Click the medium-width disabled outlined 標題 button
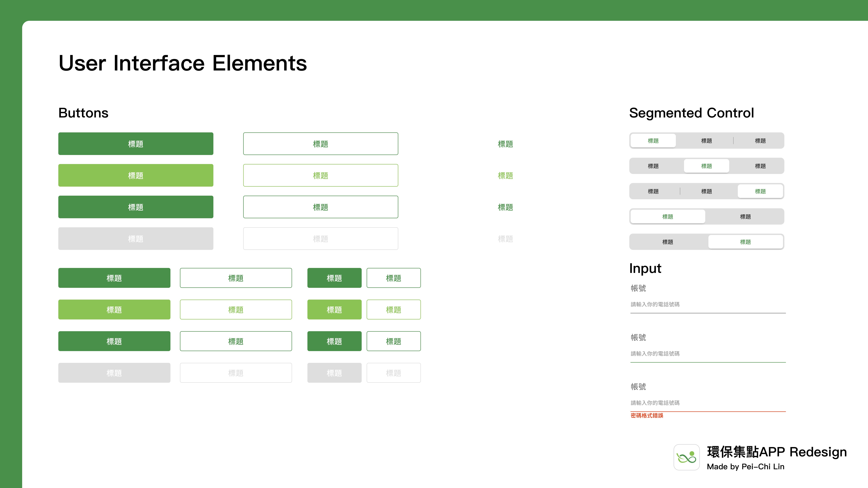The width and height of the screenshot is (868, 488). point(236,373)
